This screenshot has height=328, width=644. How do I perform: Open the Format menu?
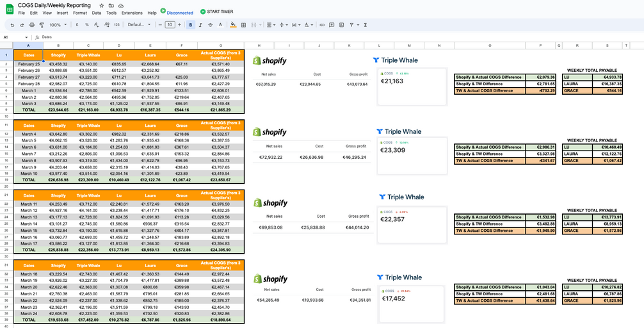click(80, 13)
